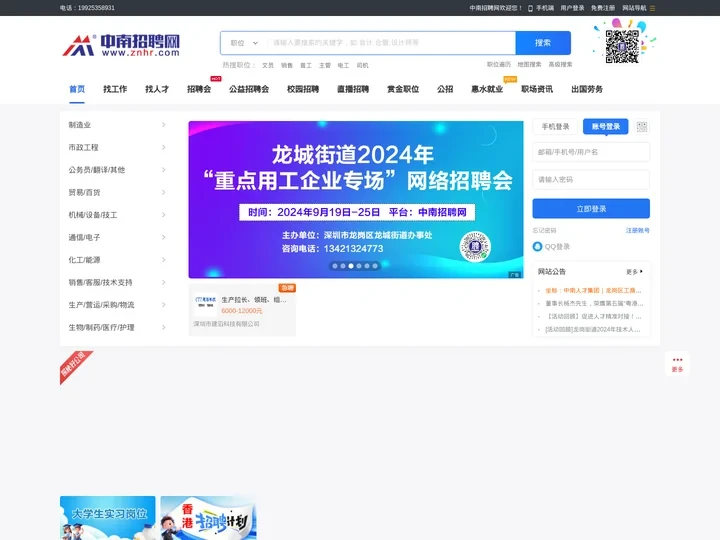This screenshot has height=540, width=720.
Task: Click the red 诚信好公司 corner ribbon
Action: click(74, 366)
